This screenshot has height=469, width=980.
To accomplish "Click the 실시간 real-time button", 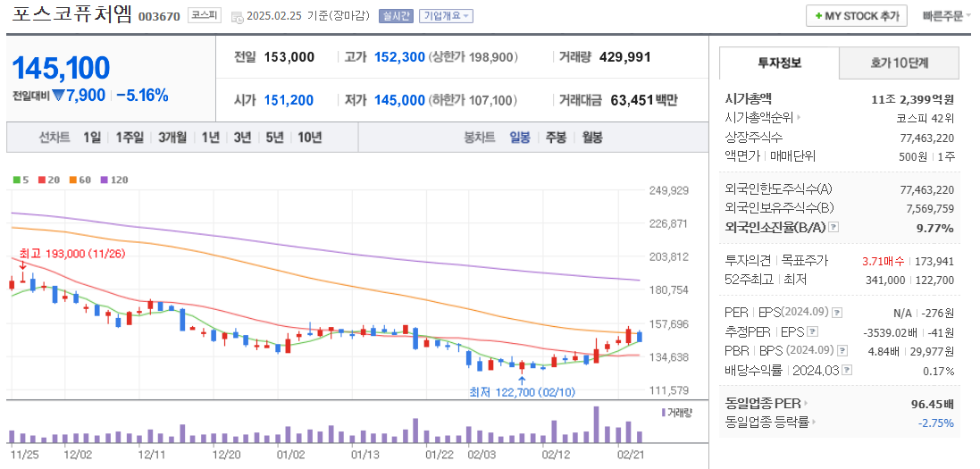I will click(x=396, y=16).
